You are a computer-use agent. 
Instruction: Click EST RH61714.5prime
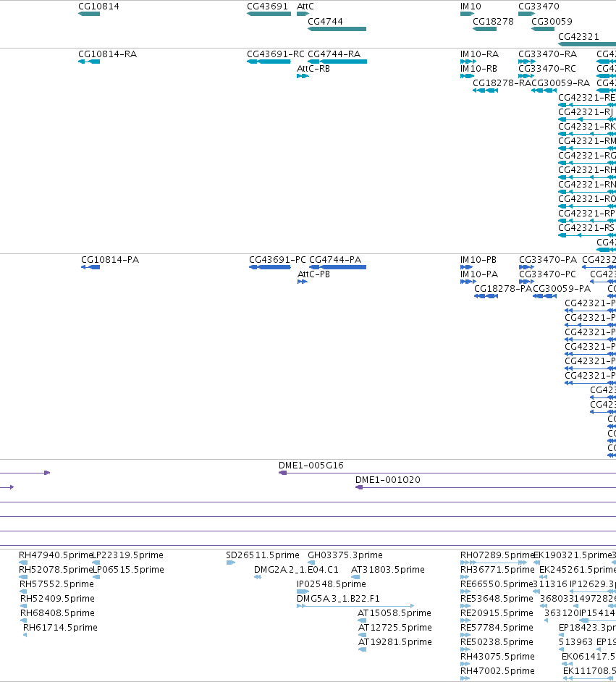pos(60,628)
